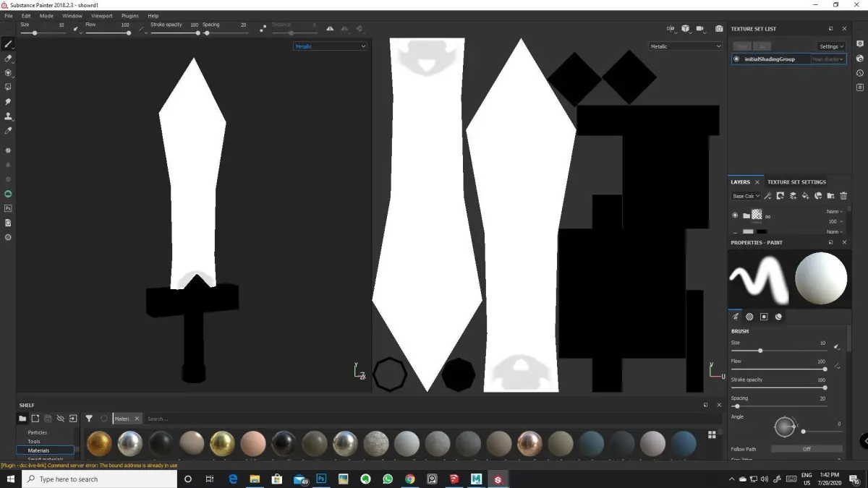Open the Edit menu
This screenshot has height=488, width=868.
click(x=26, y=15)
